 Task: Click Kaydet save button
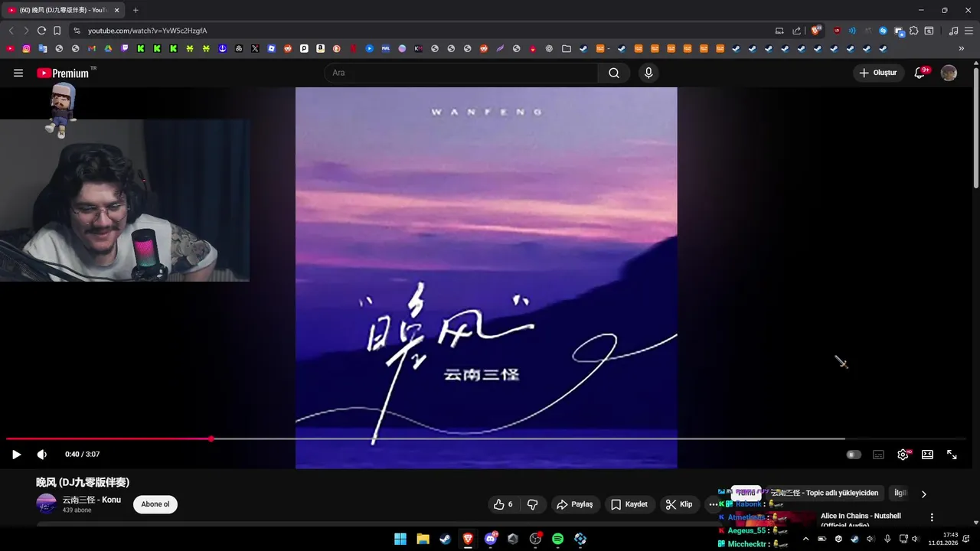click(629, 504)
